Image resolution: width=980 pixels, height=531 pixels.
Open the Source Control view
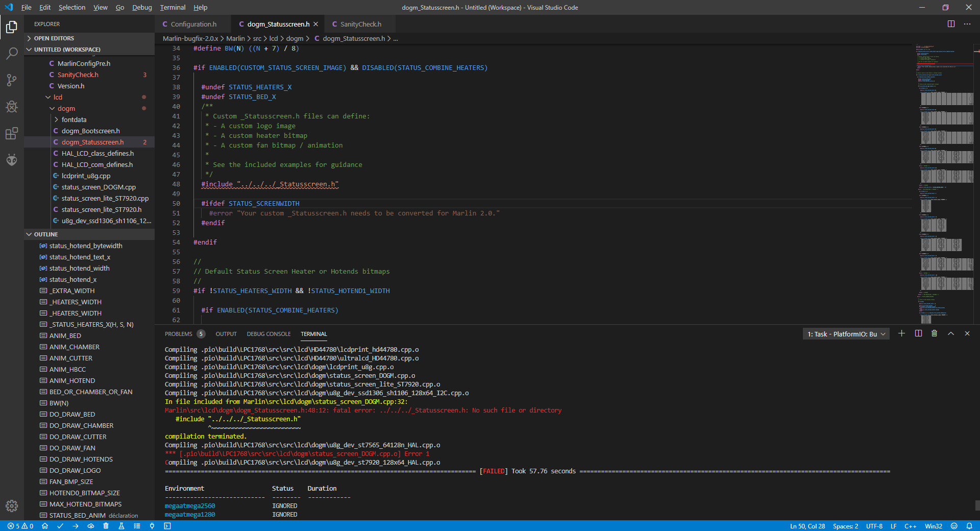12,80
